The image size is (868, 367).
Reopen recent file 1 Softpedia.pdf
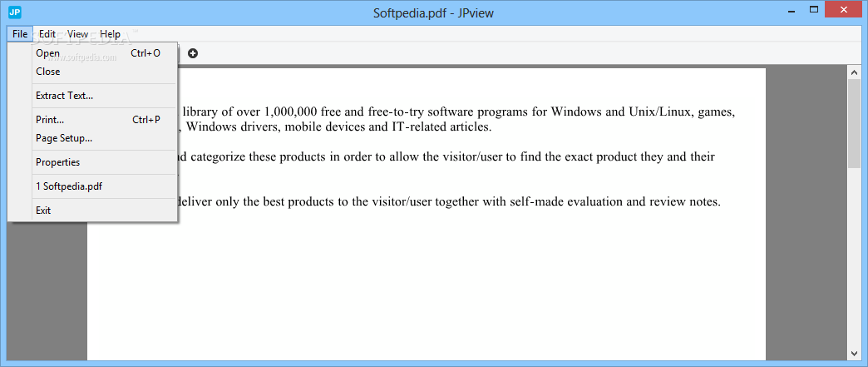(92, 186)
